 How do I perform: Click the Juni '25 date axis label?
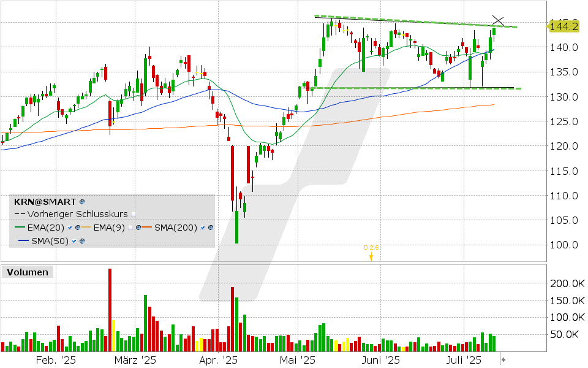pos(380,360)
